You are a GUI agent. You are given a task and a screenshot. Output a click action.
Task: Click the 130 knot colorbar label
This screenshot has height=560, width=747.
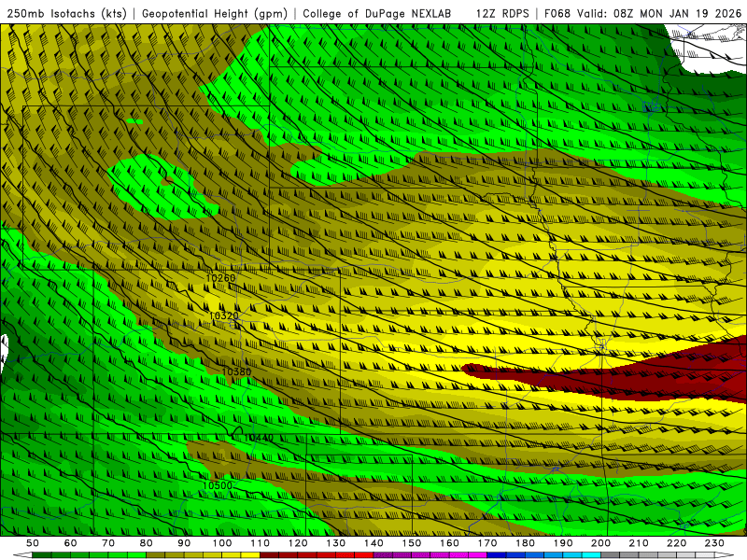(x=336, y=543)
